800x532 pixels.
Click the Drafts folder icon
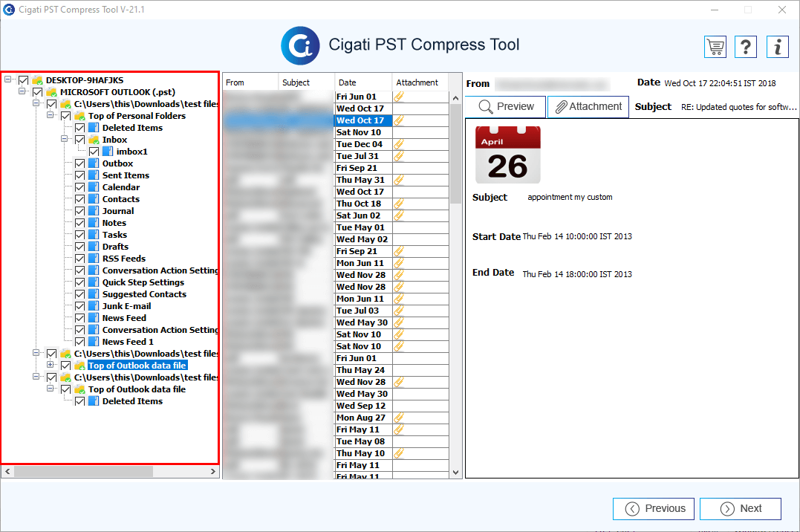point(94,247)
